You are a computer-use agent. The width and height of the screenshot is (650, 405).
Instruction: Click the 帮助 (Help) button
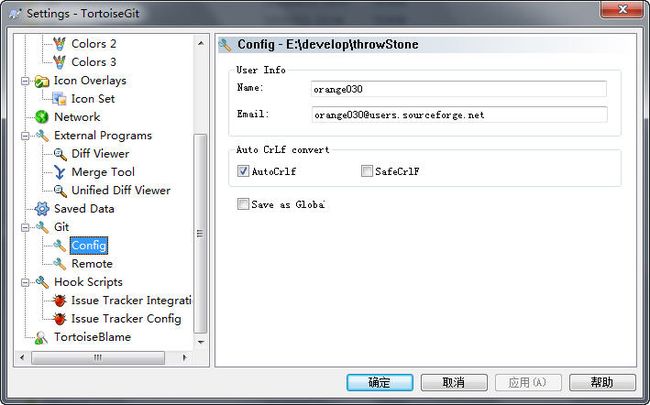(602, 382)
